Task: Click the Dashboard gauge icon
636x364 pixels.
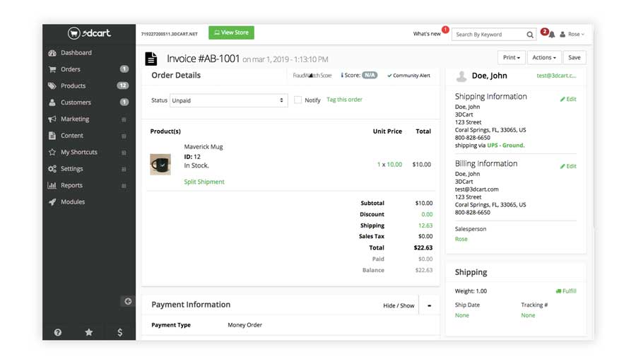Action: 52,53
